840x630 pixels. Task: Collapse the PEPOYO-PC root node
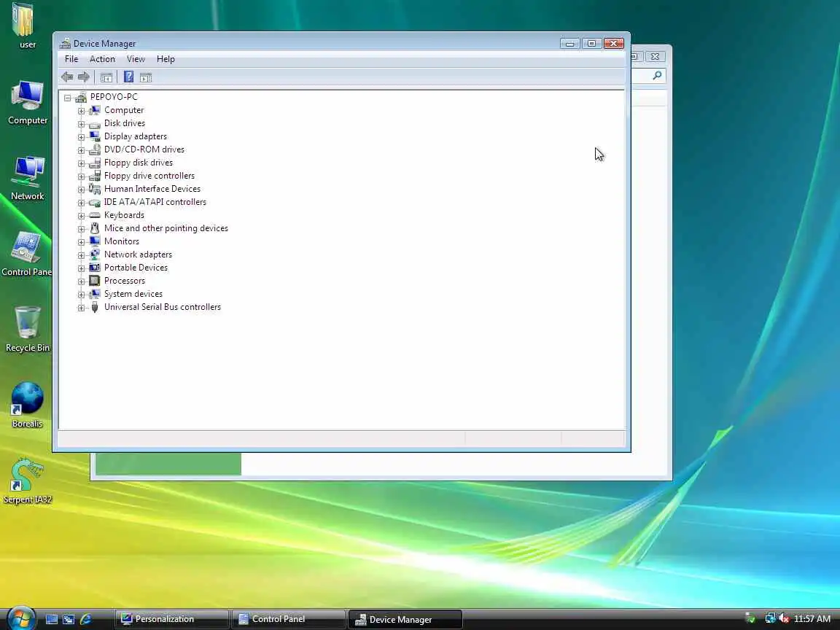[x=68, y=98]
